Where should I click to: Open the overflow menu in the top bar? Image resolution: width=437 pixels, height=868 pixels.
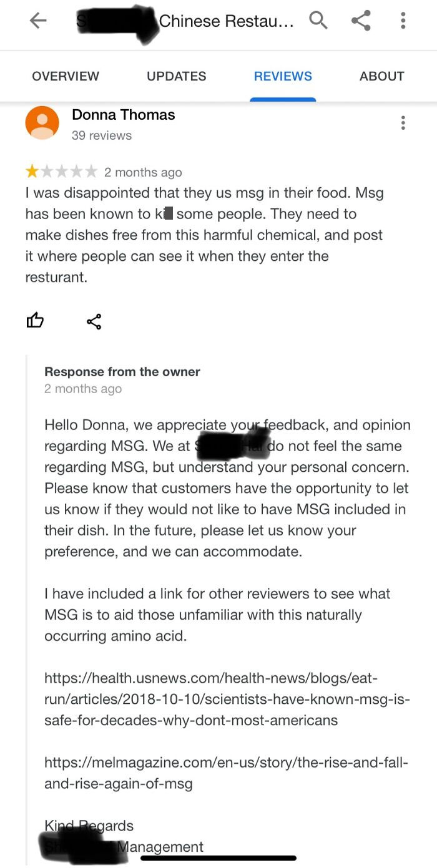click(x=403, y=21)
